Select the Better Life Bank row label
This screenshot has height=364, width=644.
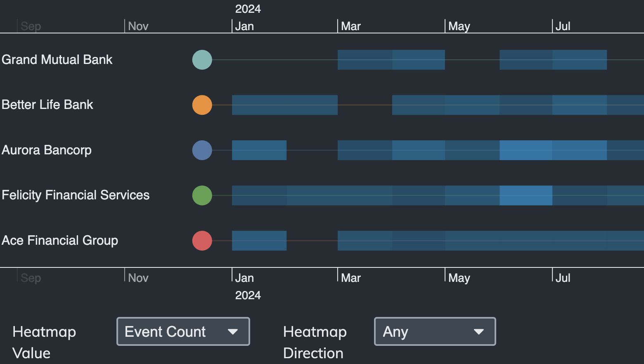click(47, 105)
